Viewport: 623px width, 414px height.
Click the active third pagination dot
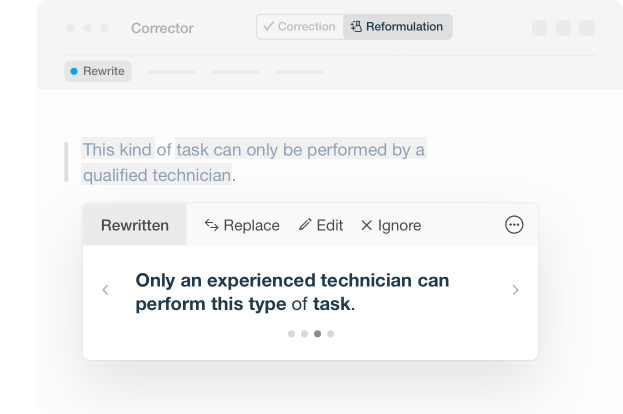317,334
